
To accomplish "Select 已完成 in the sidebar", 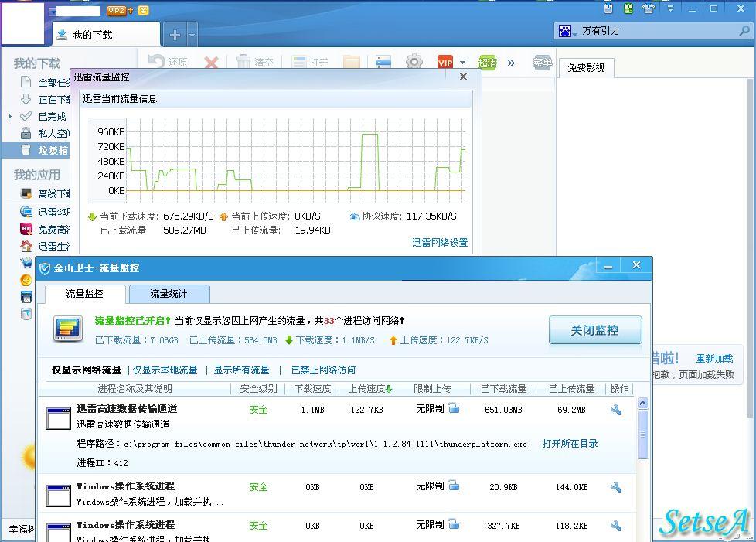I will point(43,116).
